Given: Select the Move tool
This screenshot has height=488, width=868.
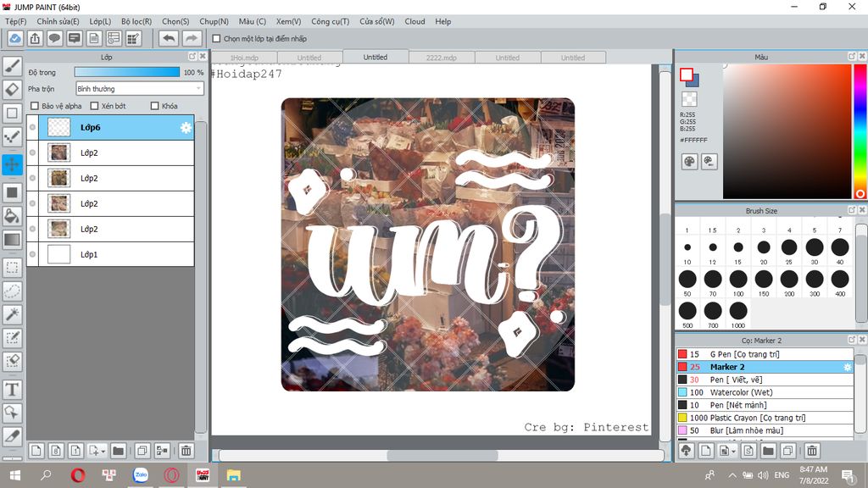Looking at the screenshot, I should [x=12, y=164].
